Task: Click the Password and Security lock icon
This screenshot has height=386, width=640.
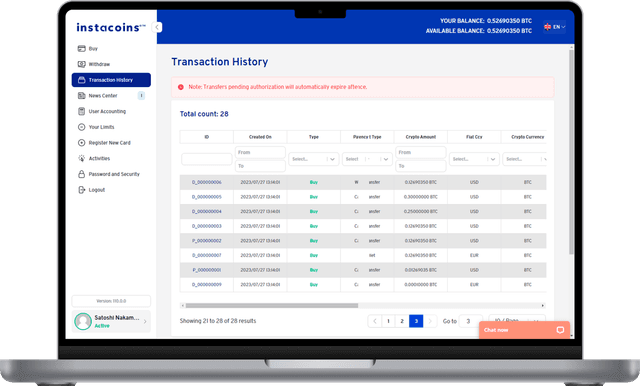Action: (82, 174)
